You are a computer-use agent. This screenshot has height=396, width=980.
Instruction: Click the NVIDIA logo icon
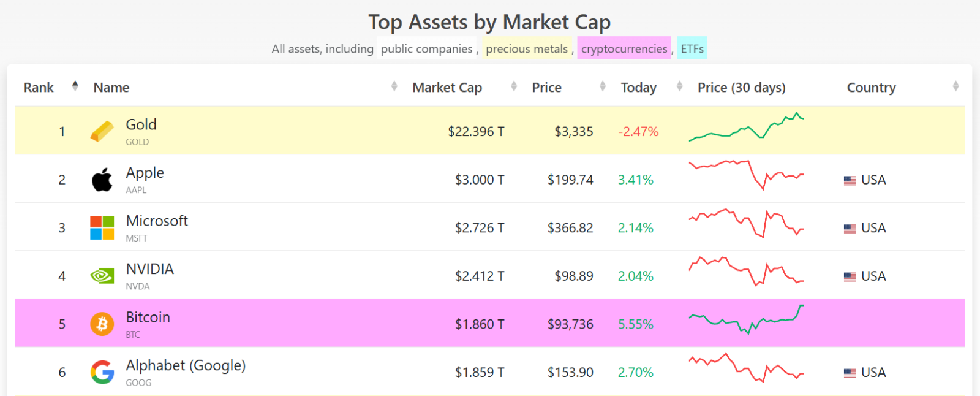pyautogui.click(x=102, y=276)
